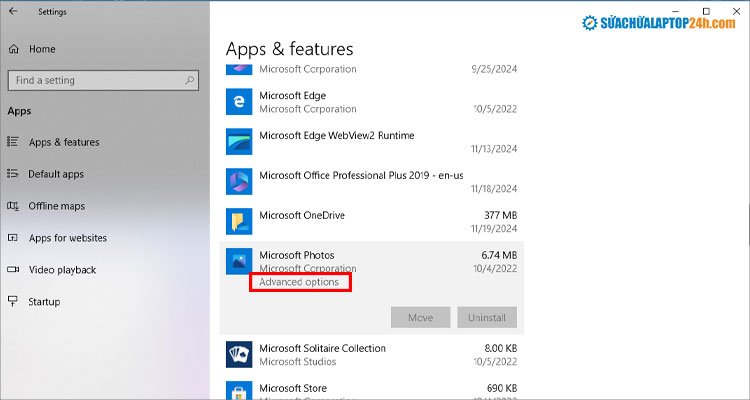Screen dimensions: 750x400
Task: Open Home in Settings sidebar
Action: [42, 49]
